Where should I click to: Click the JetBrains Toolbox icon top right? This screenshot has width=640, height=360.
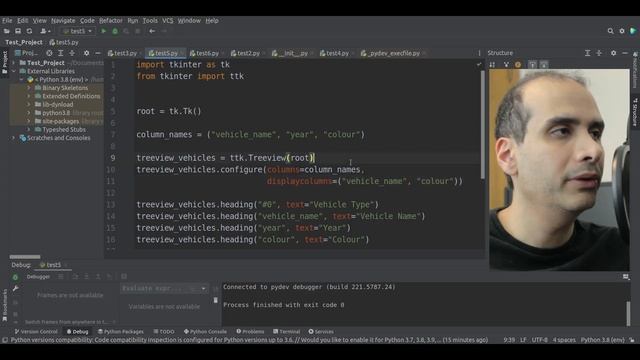pos(633,31)
